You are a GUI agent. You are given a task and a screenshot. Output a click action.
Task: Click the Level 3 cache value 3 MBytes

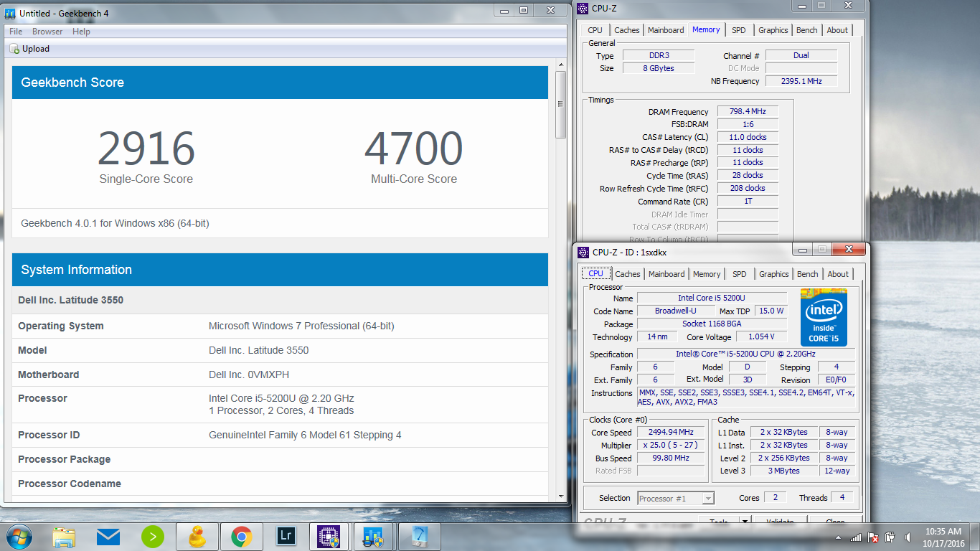click(x=784, y=471)
